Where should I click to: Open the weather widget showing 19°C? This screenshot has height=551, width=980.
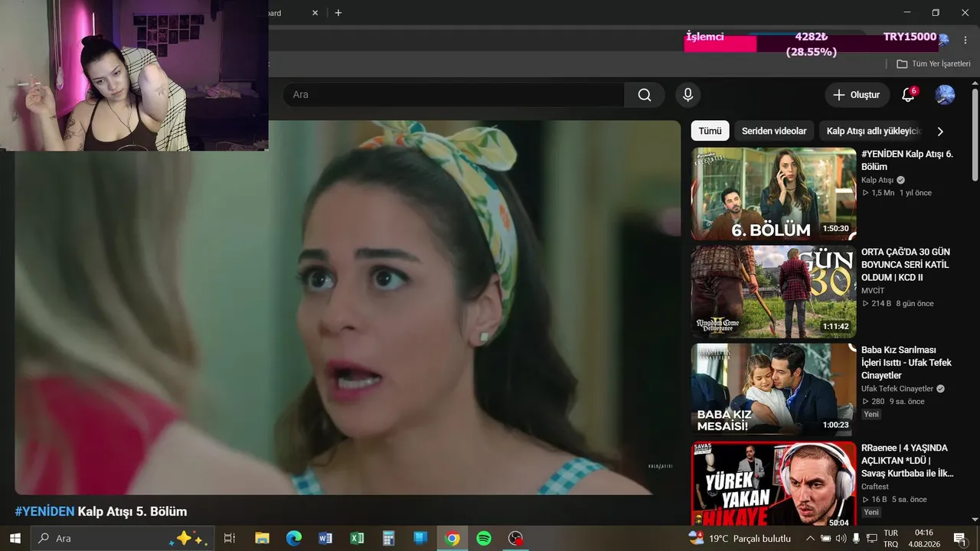[x=740, y=538]
